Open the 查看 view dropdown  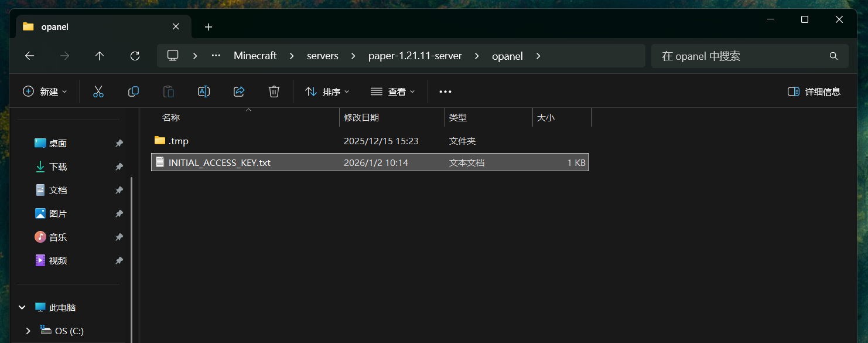(393, 91)
